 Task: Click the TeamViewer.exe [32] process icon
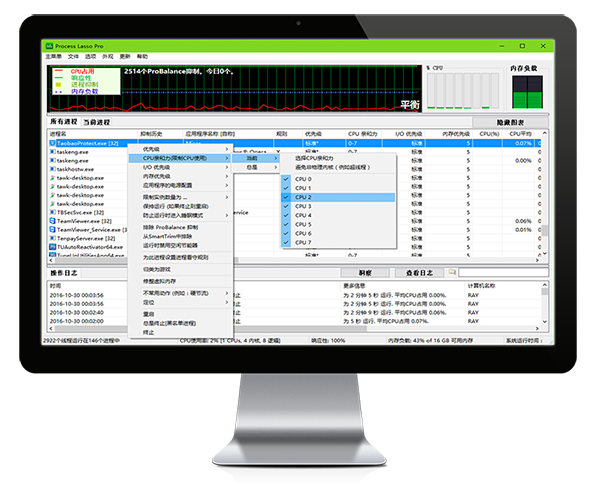[53, 221]
